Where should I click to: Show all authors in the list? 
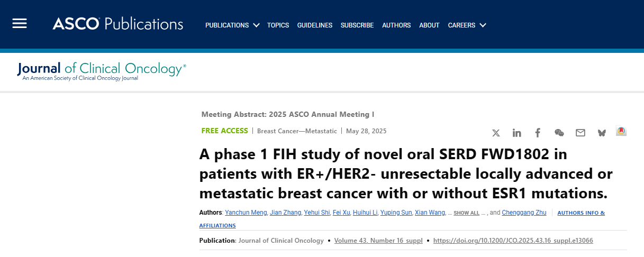466,213
